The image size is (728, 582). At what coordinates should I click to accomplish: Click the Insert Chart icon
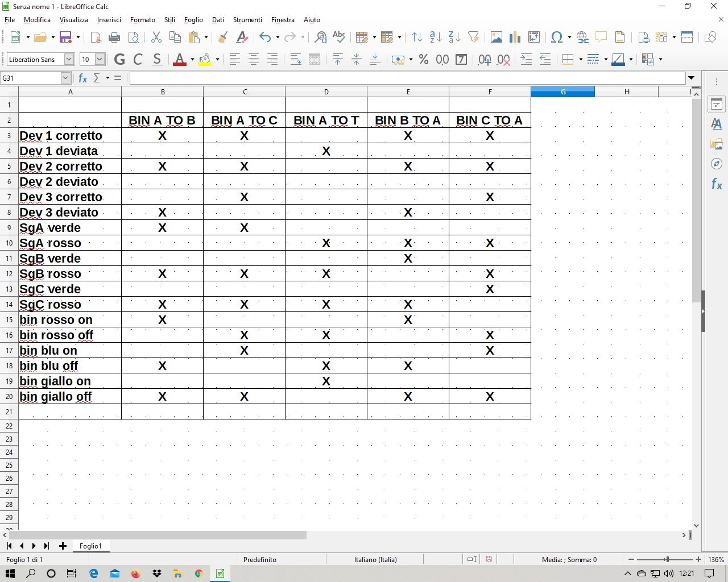515,38
